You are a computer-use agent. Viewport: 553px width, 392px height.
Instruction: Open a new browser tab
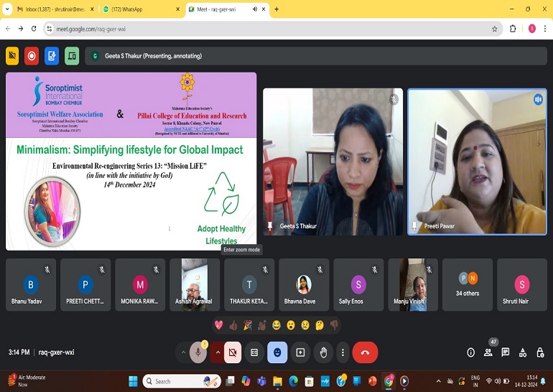(276, 9)
